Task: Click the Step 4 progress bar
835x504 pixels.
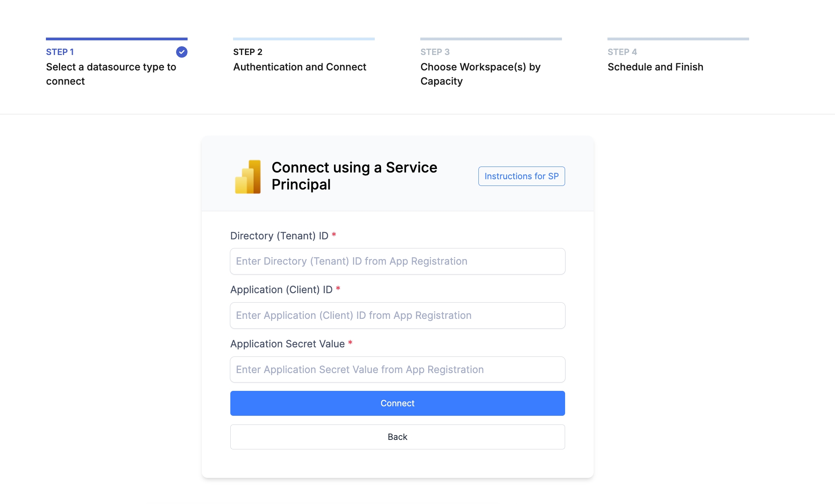Action: tap(678, 39)
